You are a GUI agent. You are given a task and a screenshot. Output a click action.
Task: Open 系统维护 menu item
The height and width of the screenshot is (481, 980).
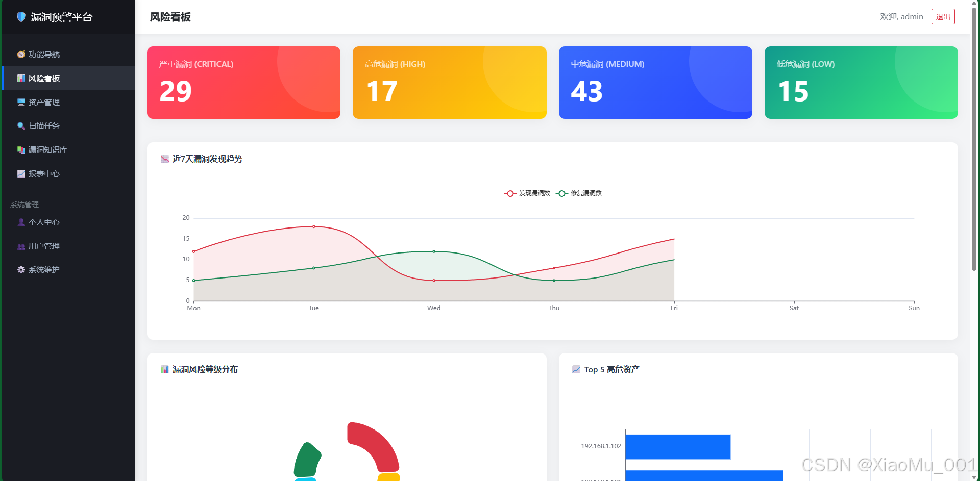point(68,269)
